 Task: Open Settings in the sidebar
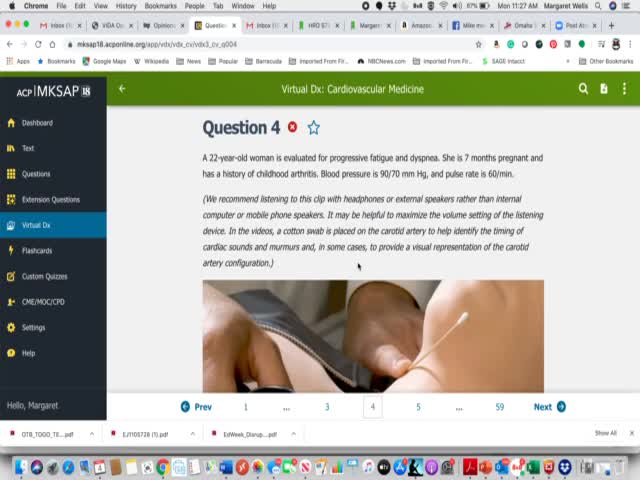pyautogui.click(x=33, y=327)
